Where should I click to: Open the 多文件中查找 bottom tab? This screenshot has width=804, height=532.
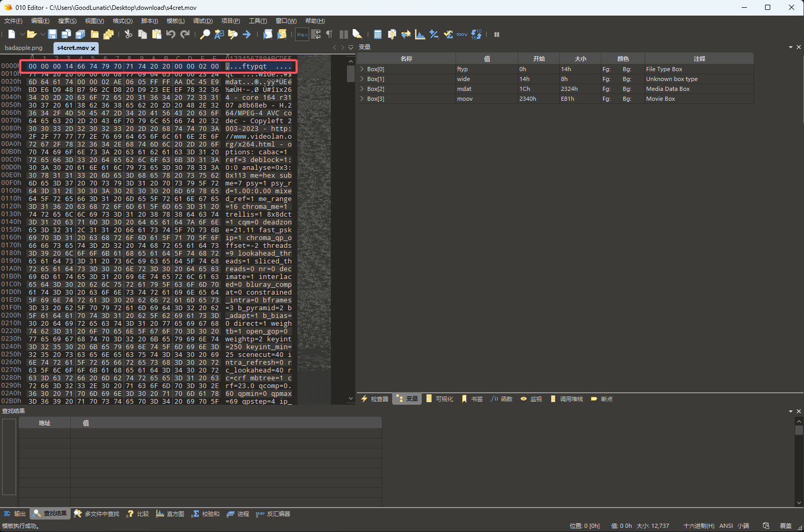97,514
